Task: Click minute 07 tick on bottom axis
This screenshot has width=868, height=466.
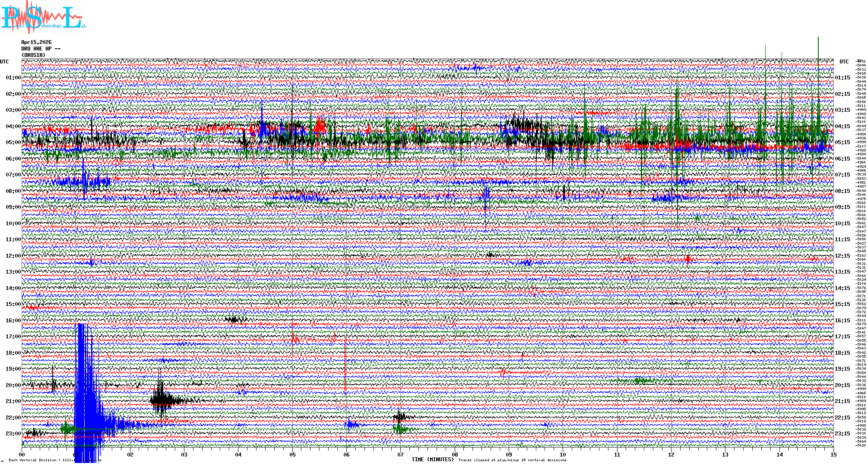Action: (401, 454)
